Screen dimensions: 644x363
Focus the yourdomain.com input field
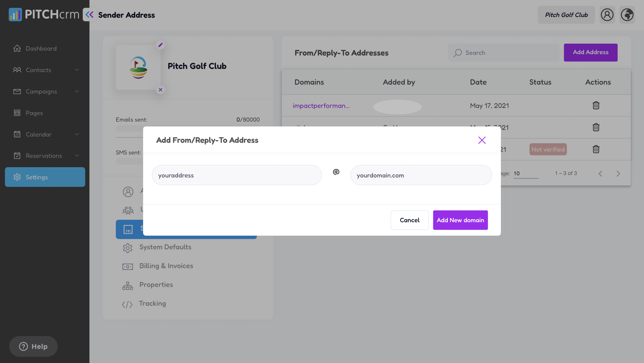tap(421, 175)
